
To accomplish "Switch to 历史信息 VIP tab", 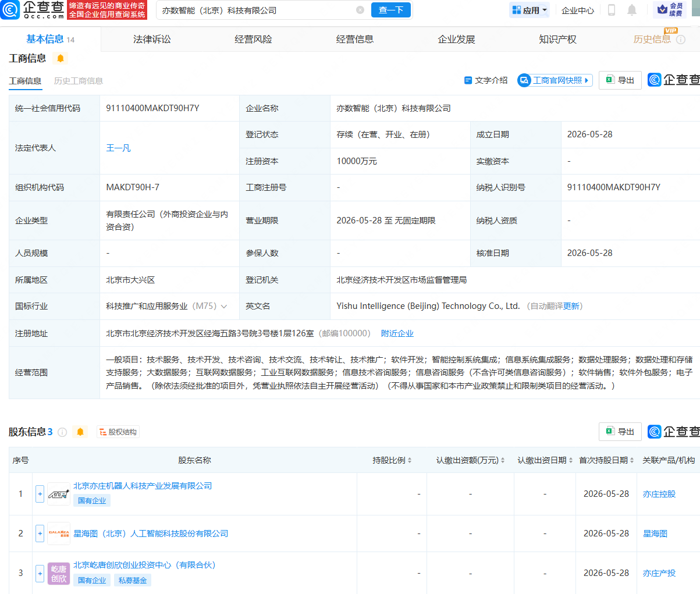I will click(652, 39).
